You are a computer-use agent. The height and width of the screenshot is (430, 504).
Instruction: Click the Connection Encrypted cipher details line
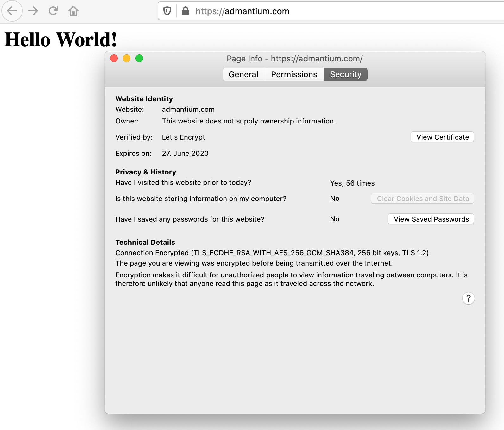[272, 253]
